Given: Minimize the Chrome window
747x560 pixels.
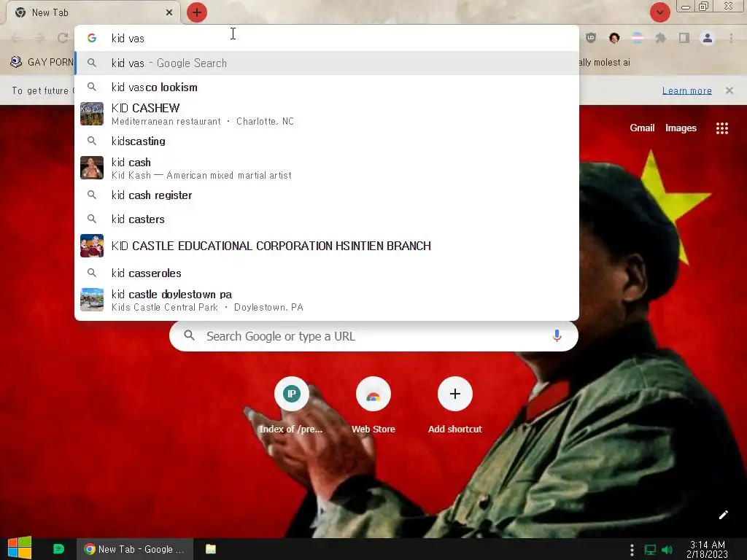Looking at the screenshot, I should (686, 7).
